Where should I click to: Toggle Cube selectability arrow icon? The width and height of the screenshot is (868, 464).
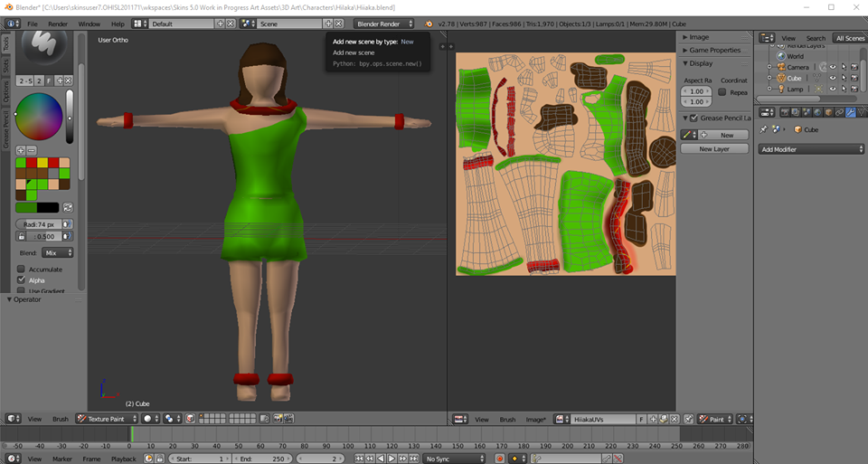844,78
